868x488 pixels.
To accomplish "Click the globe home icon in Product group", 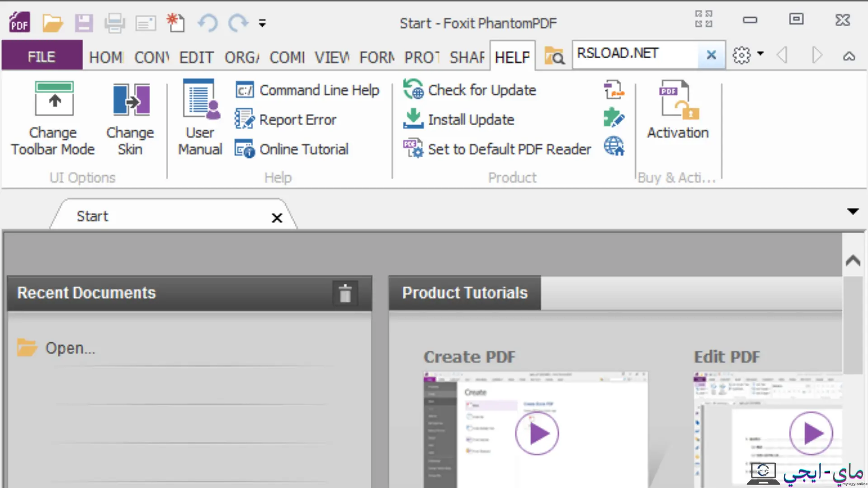I will click(614, 146).
